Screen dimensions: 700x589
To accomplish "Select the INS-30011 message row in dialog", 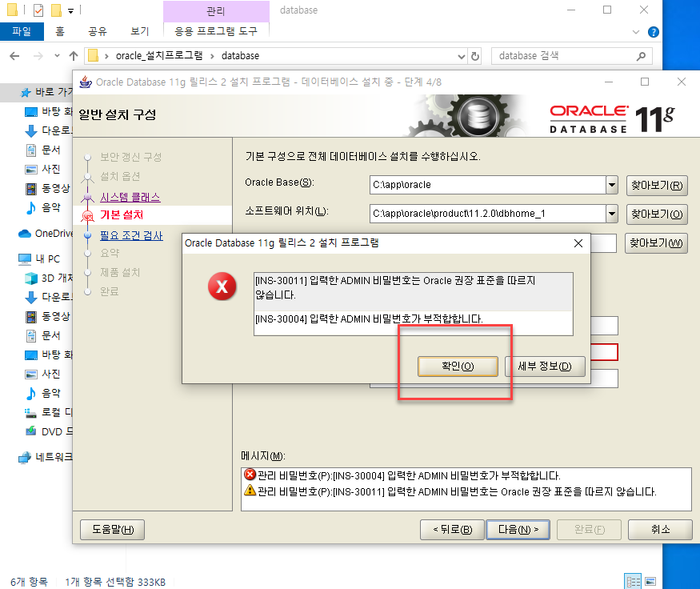I will coord(414,291).
